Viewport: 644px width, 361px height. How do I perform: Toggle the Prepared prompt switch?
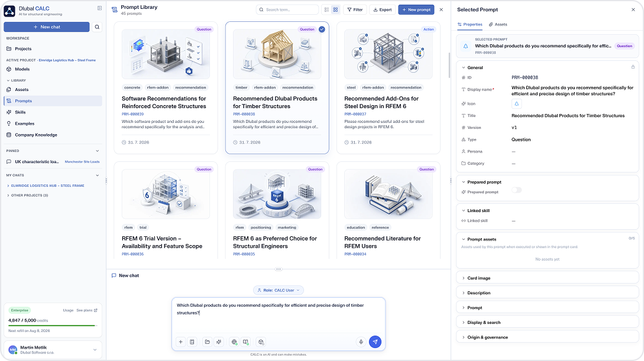coord(517,190)
